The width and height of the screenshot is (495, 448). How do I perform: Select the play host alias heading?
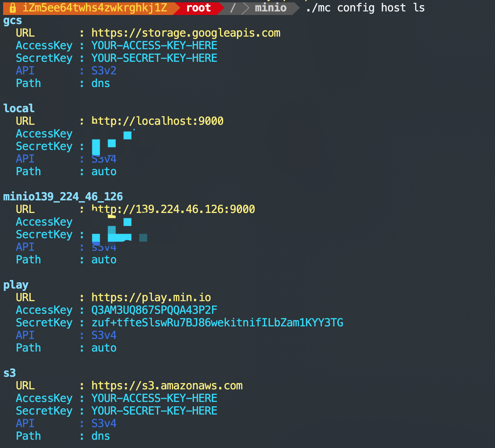16,285
